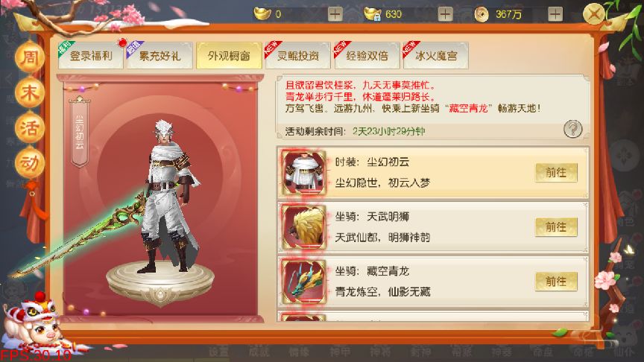This screenshot has width=644, height=362.
Task: Switch to the 经验双倍 tab
Action: (x=367, y=55)
